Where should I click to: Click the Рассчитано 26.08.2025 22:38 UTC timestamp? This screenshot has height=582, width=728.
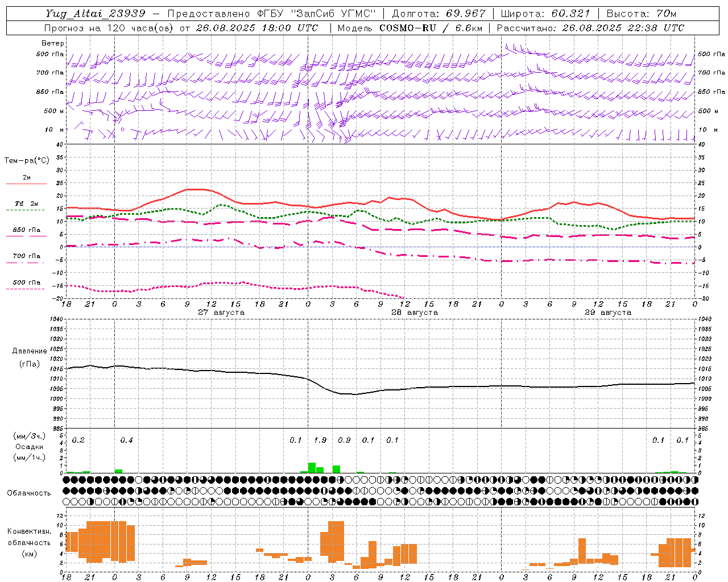[x=590, y=28]
